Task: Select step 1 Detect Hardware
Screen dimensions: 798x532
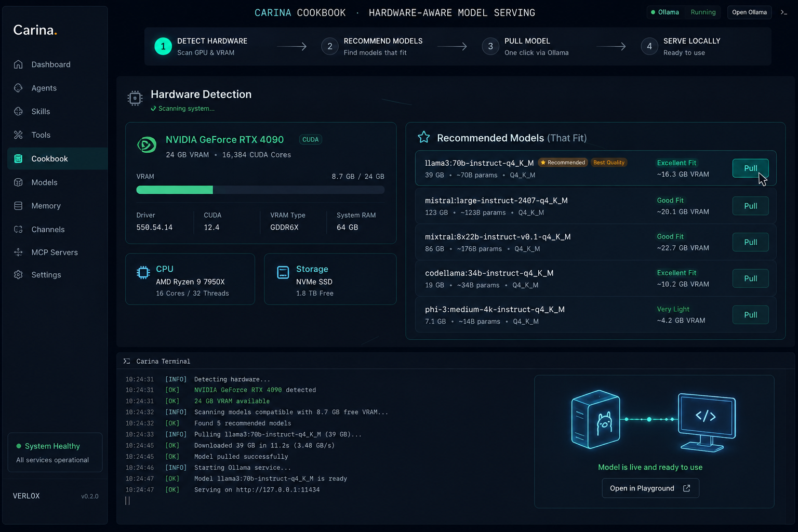Action: (x=202, y=46)
